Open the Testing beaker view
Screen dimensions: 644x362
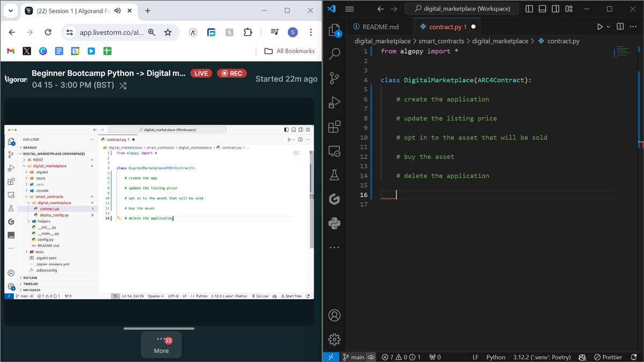pyautogui.click(x=334, y=174)
